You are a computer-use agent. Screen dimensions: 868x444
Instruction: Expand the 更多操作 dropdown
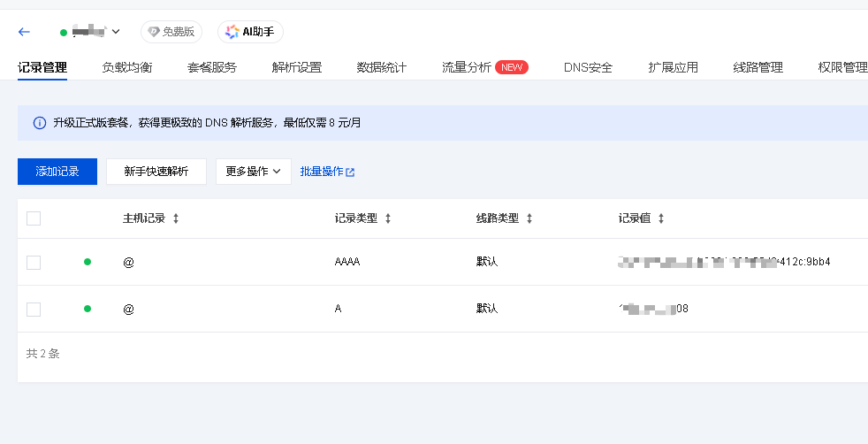pos(253,172)
